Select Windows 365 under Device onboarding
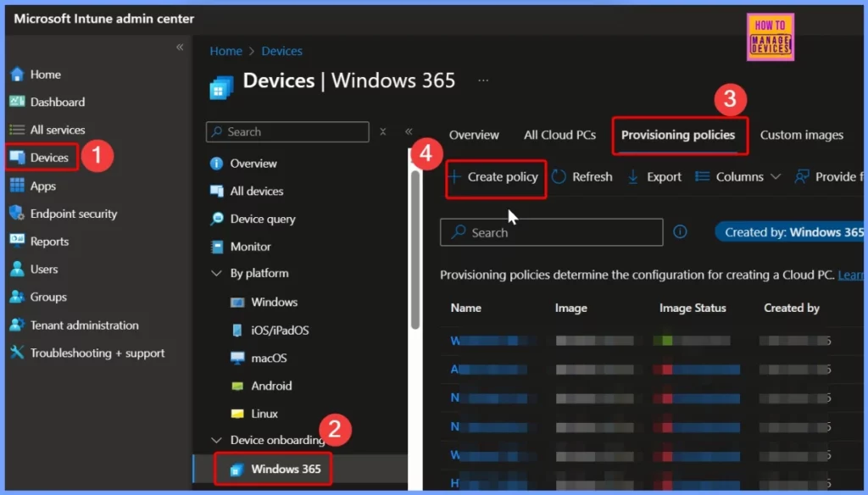Image resolution: width=868 pixels, height=495 pixels. tap(300, 470)
